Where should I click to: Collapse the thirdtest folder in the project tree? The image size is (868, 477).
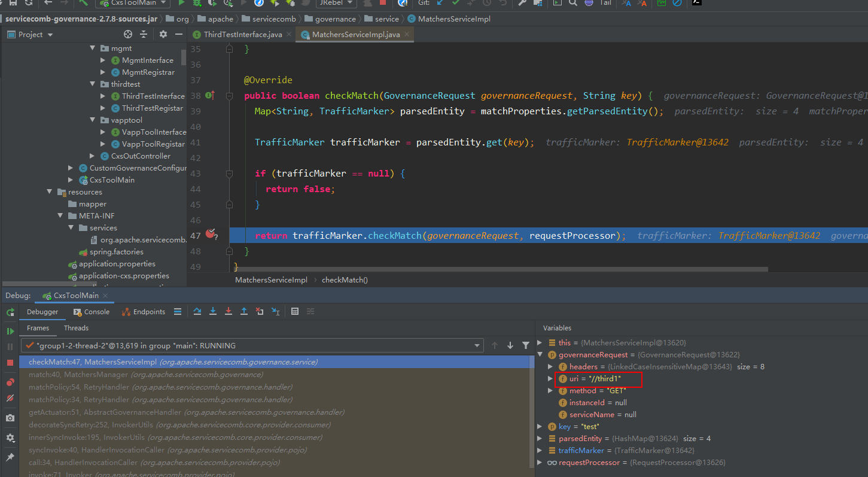coord(93,84)
